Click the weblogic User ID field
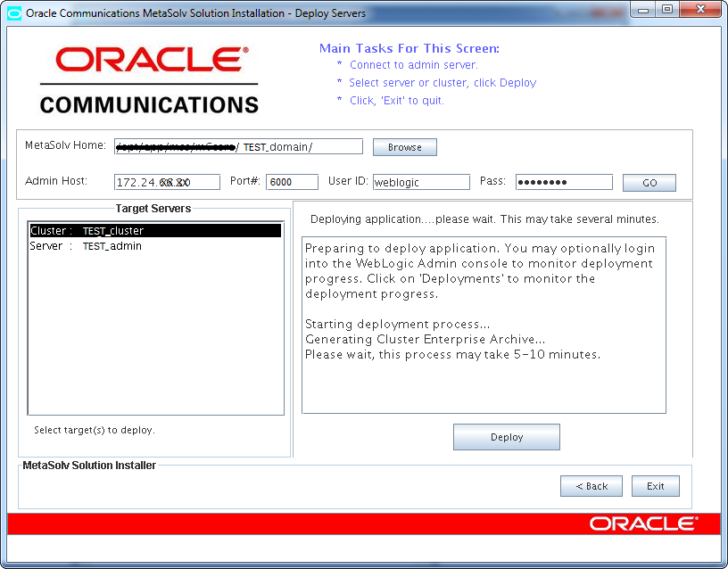Screen dimensions: 728x569 point(420,181)
